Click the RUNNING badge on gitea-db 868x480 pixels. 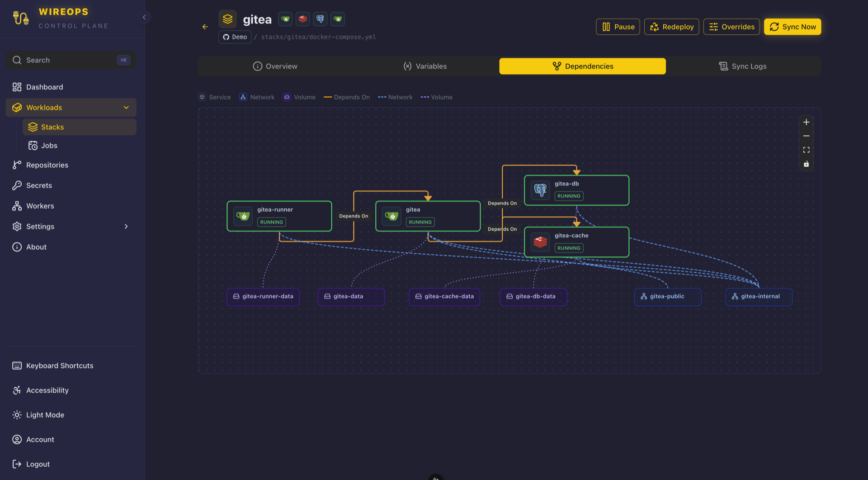569,196
